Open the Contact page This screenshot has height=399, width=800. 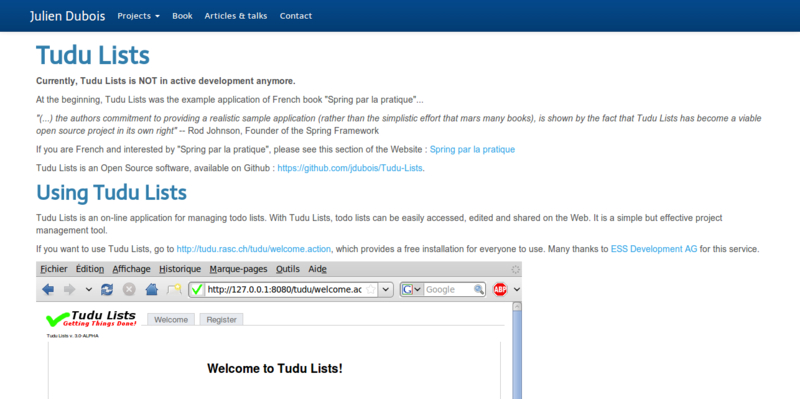point(296,16)
